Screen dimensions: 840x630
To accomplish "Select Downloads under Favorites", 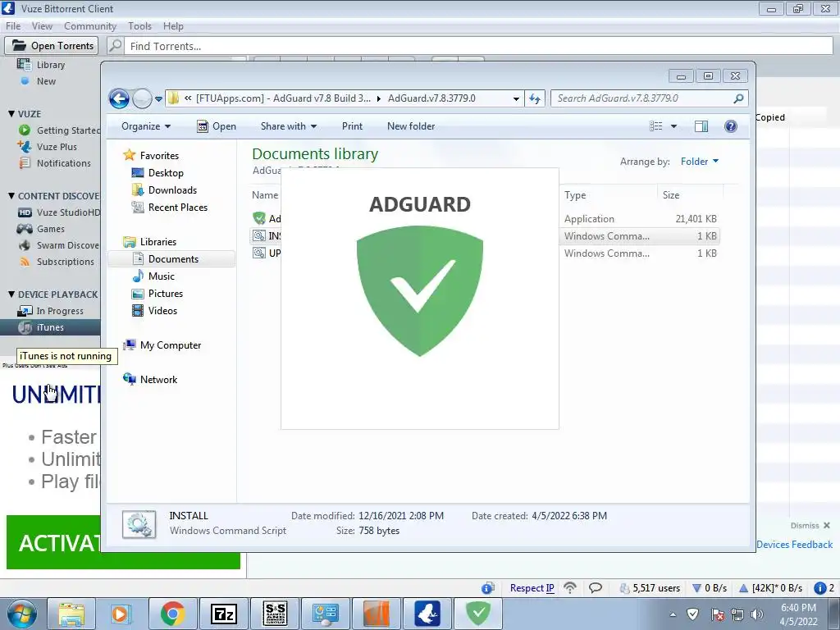I will coord(164,190).
